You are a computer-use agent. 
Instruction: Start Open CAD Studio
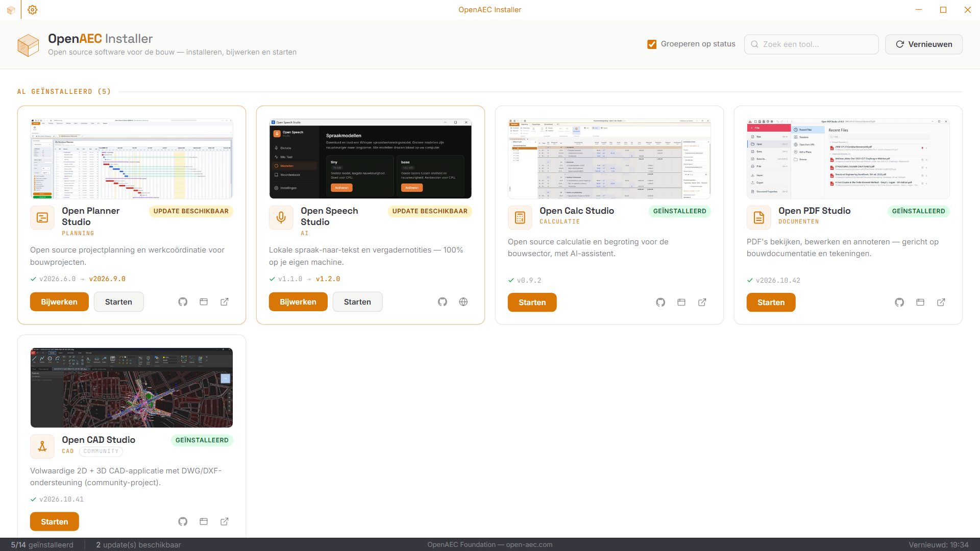click(x=55, y=522)
